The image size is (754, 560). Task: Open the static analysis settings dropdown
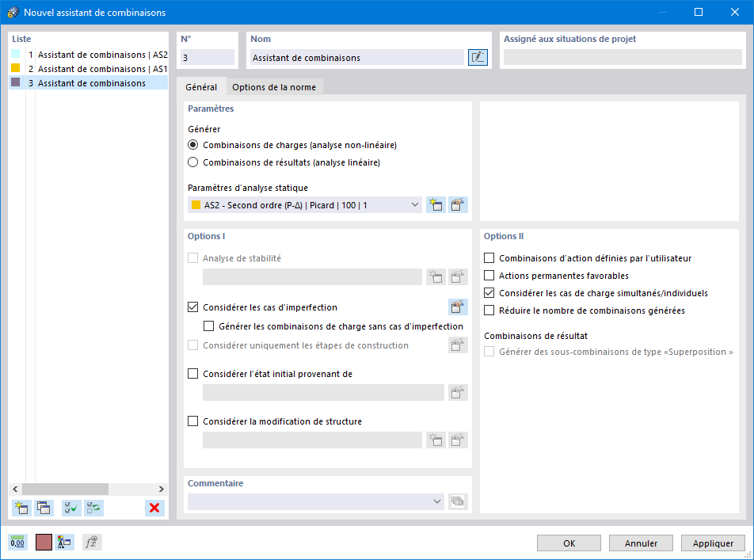tap(416, 204)
